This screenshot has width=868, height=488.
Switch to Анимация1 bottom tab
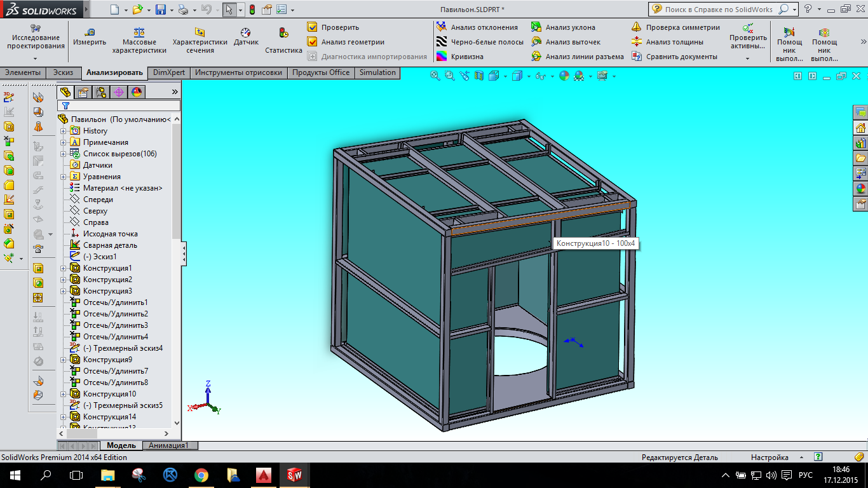169,445
